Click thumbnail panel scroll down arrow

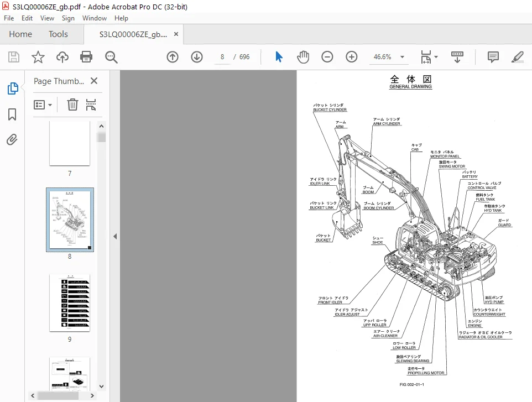pos(101,386)
